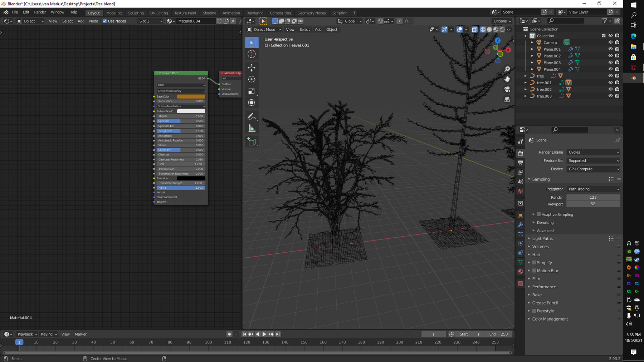Image resolution: width=644 pixels, height=362 pixels.
Task: Expand the Light Paths panel
Action: click(x=542, y=238)
